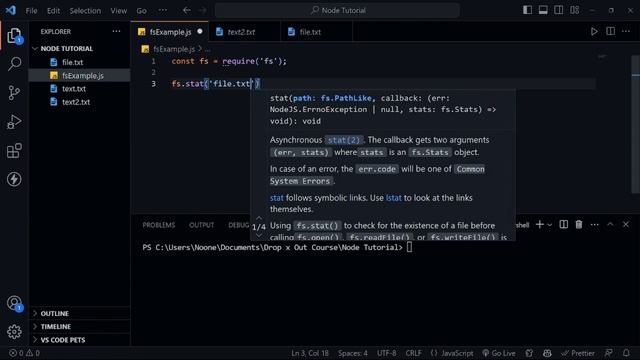
Task: Click the errors and warnings status indicator
Action: 24,353
